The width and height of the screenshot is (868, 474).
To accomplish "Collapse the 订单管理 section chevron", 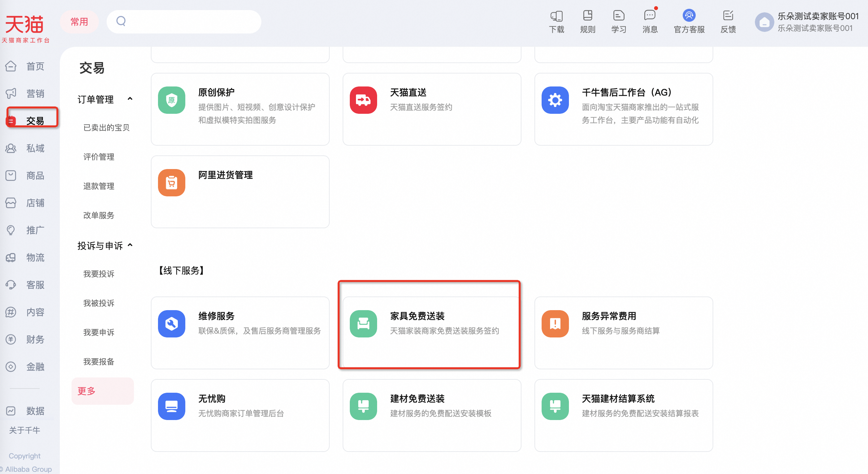I will click(130, 99).
